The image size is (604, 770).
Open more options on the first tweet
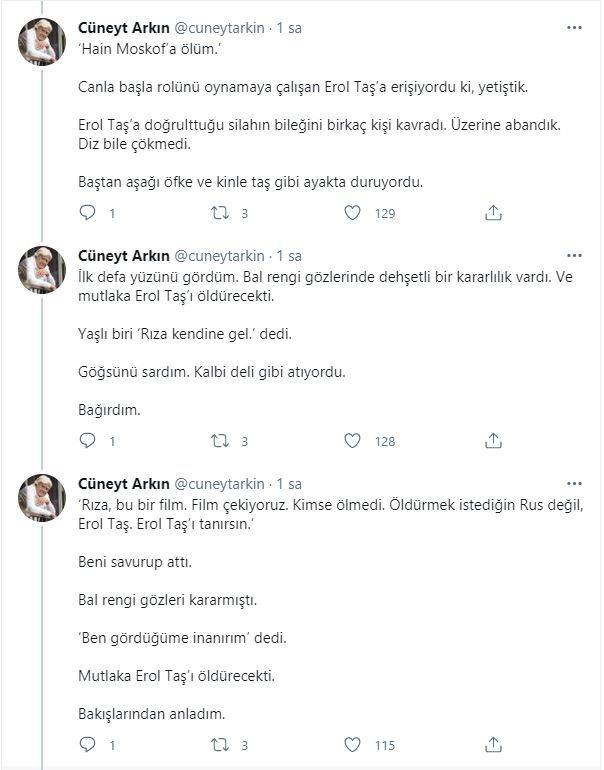point(574,28)
